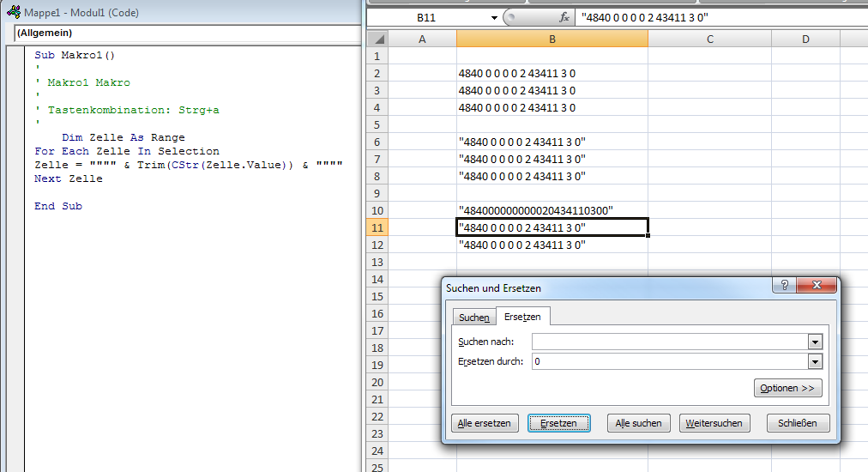Expand options with Optionen >> button
Screen dimensions: 868x472
[x=787, y=388]
